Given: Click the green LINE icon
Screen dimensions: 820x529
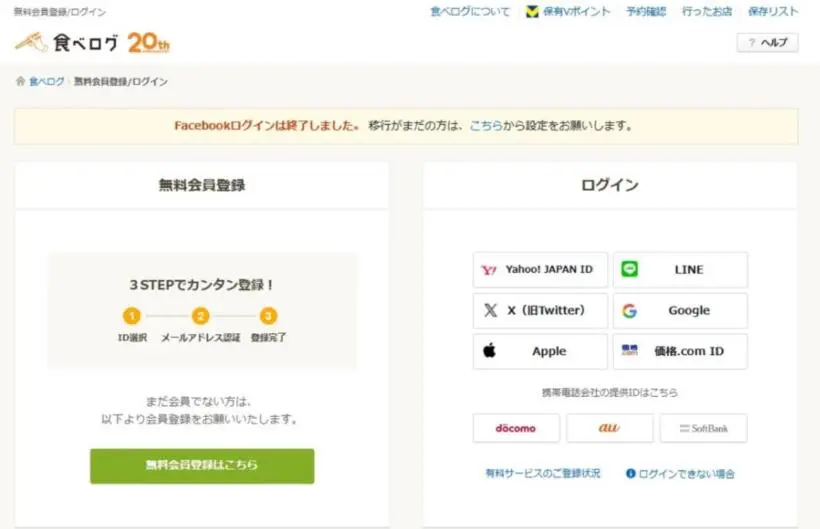Looking at the screenshot, I should tap(630, 269).
